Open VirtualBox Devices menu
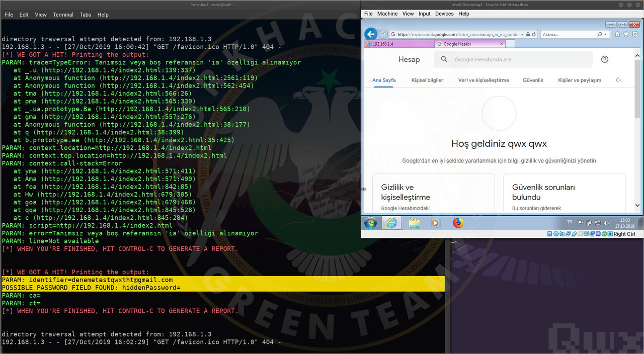Screen dimensions: 644x354 pos(444,14)
